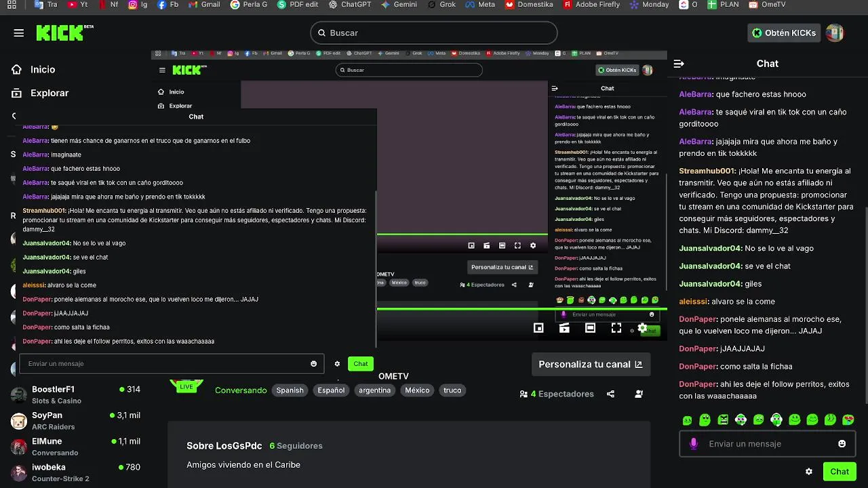Click 6 Seguidores count
This screenshot has height=488, width=868.
[x=296, y=446]
